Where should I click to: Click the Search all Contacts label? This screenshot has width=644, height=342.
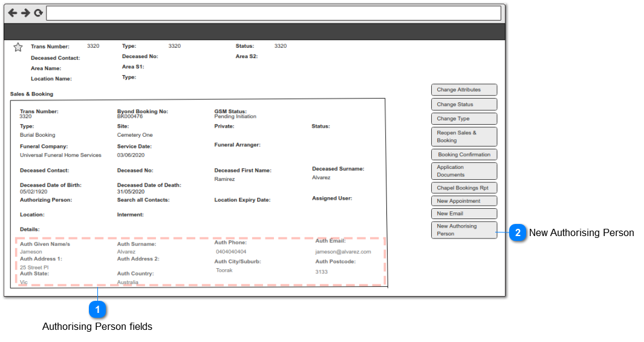click(x=143, y=200)
